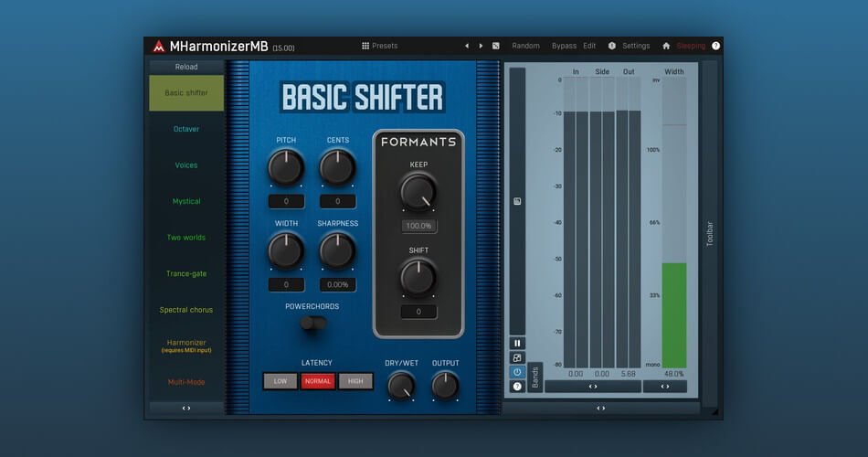868x457 pixels.
Task: Click the Cents knob
Action: coord(338,167)
